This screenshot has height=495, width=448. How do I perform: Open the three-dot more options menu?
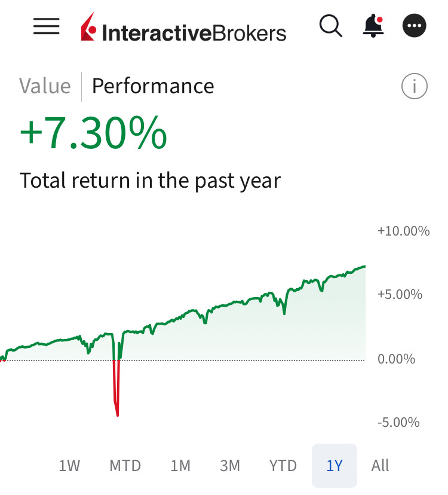[x=415, y=26]
